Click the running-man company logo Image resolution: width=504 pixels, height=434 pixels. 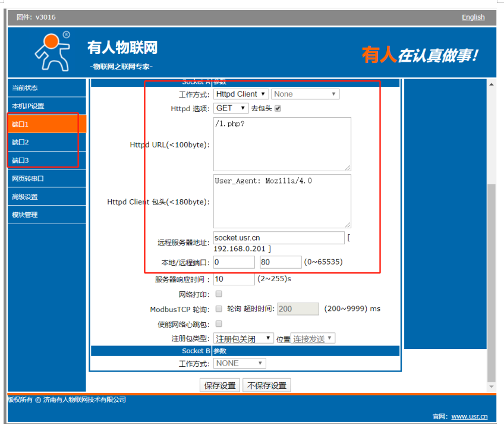click(x=52, y=51)
